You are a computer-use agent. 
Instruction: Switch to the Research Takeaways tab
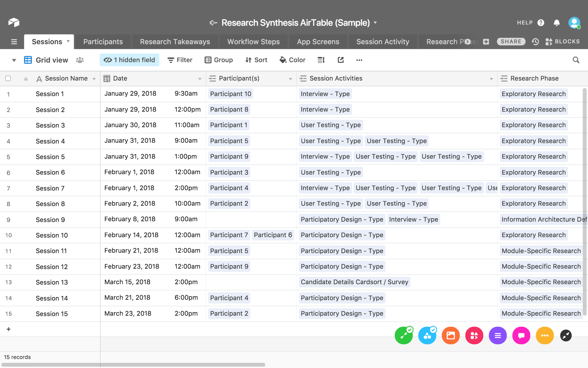click(x=175, y=42)
